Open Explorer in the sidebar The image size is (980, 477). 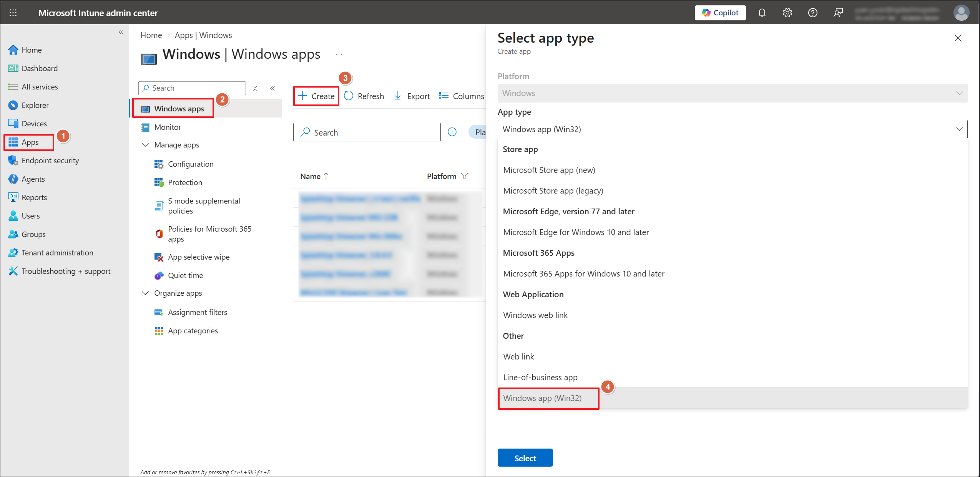pyautogui.click(x=28, y=105)
